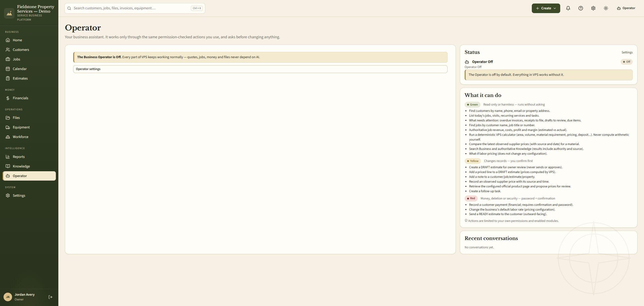This screenshot has width=644, height=306.
Task: Open settings gear icon in top bar
Action: [x=593, y=8]
